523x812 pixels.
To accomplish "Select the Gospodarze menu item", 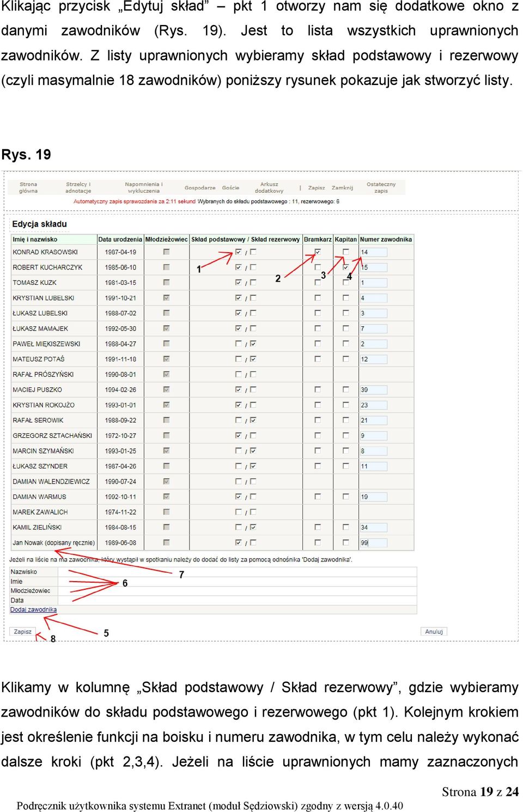I will click(x=200, y=187).
